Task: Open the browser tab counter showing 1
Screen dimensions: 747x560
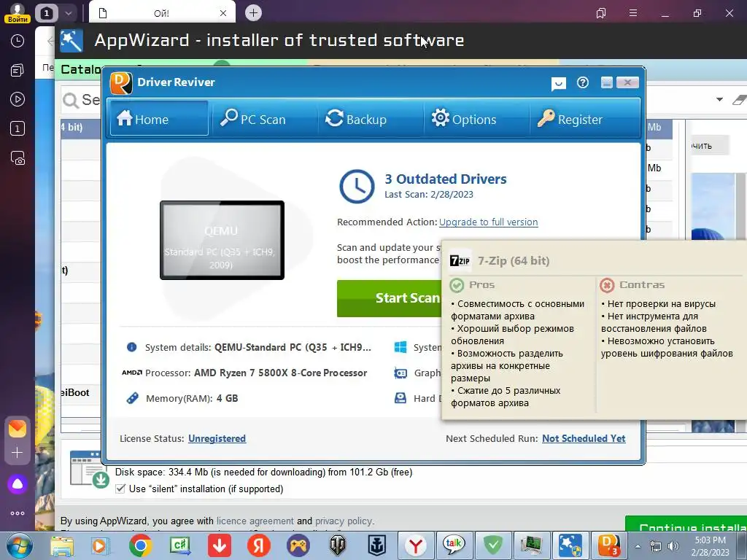Action: point(46,13)
